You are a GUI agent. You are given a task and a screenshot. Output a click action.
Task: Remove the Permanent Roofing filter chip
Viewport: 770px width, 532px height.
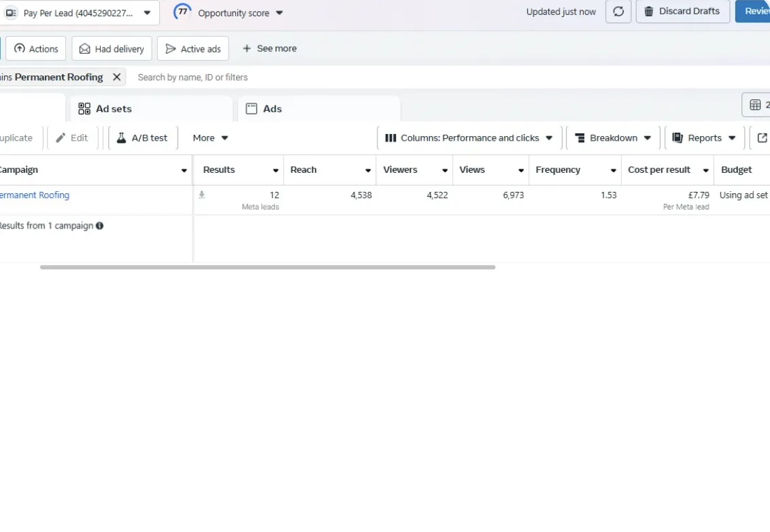[117, 78]
